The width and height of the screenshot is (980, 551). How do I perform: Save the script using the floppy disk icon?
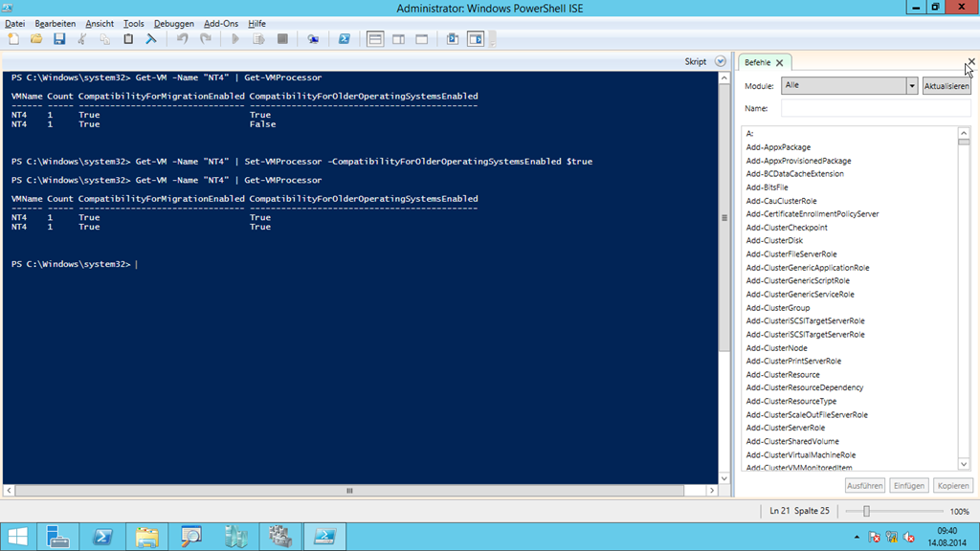59,39
